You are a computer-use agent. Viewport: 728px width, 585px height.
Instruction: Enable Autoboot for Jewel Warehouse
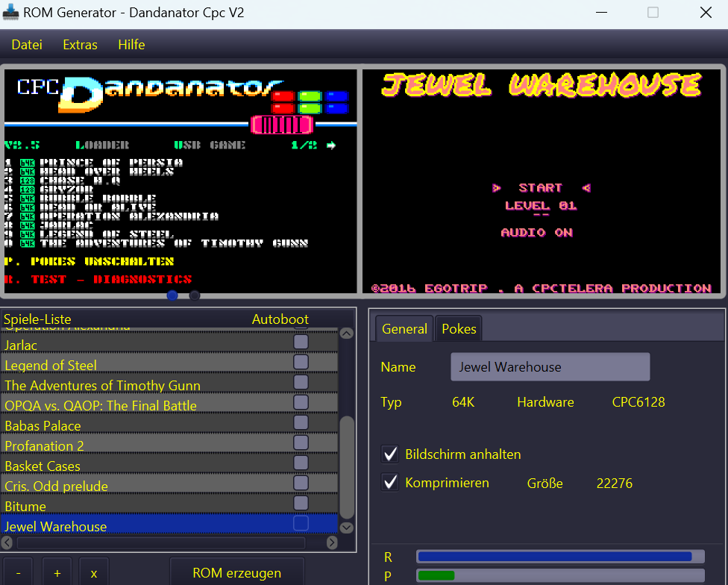[301, 523]
